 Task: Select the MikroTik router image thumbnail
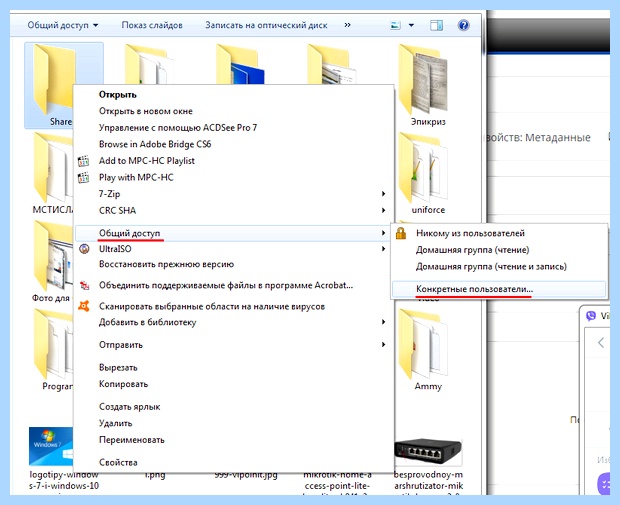tap(428, 452)
